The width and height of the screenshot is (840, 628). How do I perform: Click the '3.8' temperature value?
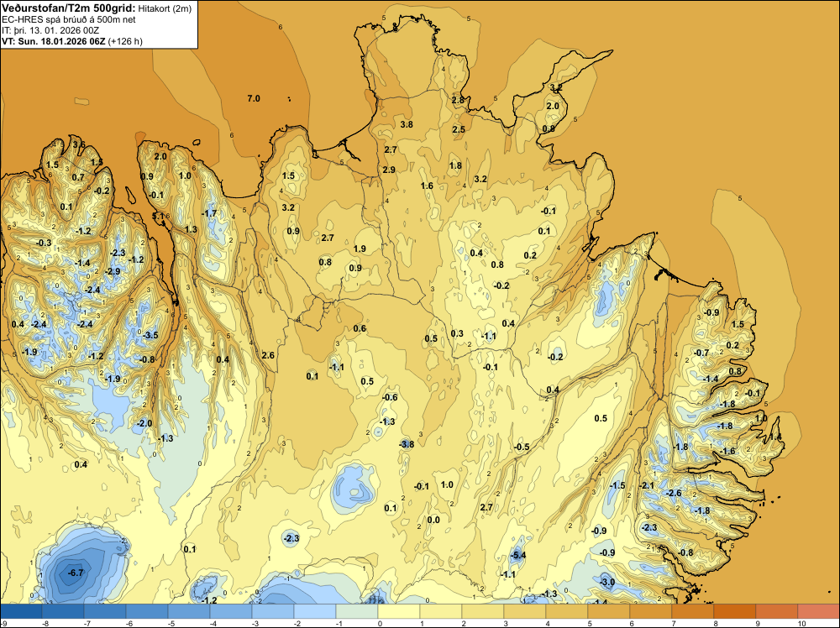[407, 124]
